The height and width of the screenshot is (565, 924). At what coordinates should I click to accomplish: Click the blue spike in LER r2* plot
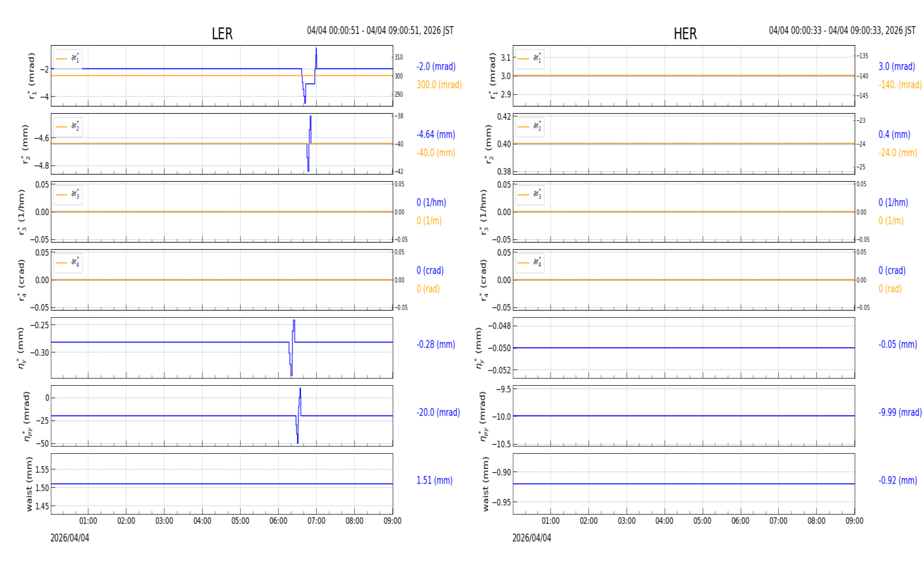pyautogui.click(x=309, y=144)
